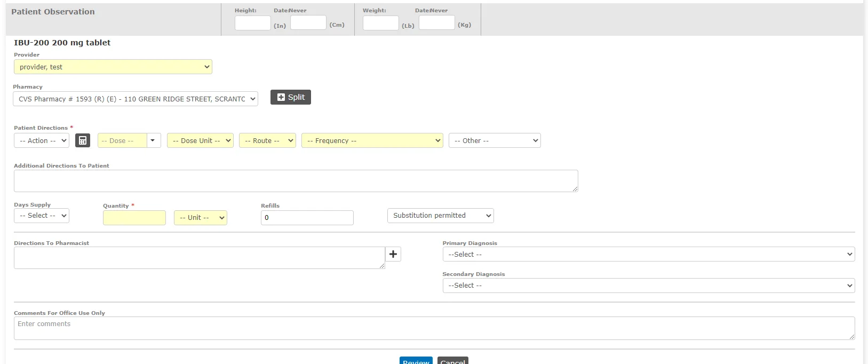Viewport: 868px width, 364px height.
Task: Click the Directions To Pharmacist textbox
Action: [x=200, y=258]
